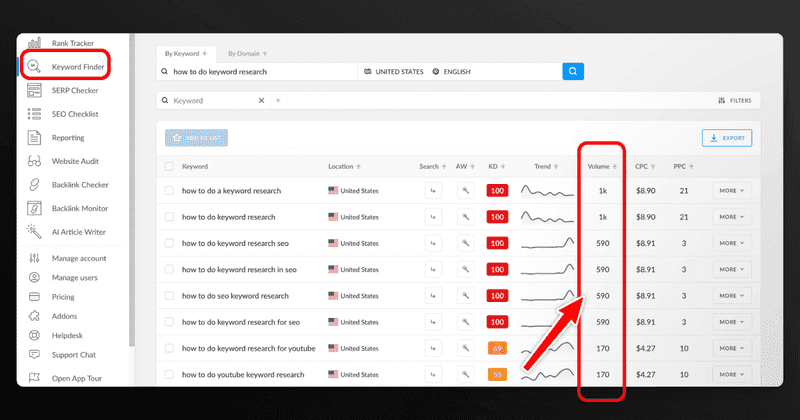Screen dimensions: 800x420
Task: Tick checkbox for 'how to do youtube keyword research'
Action: (x=169, y=374)
